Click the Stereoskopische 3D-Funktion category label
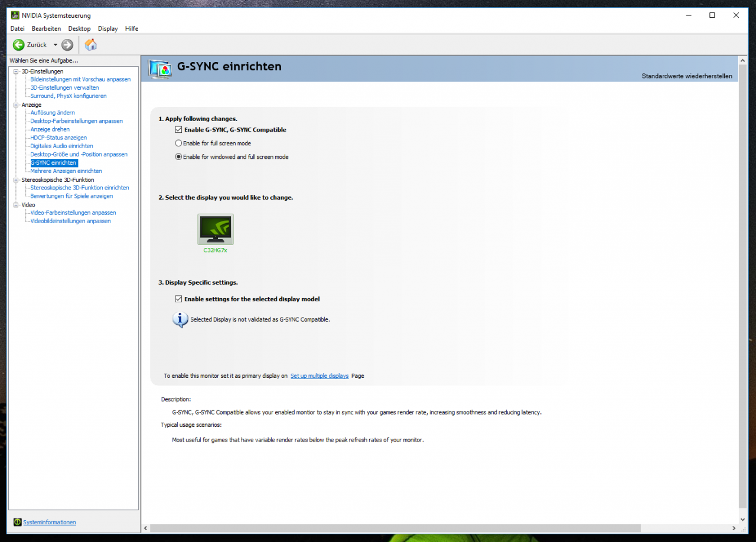 point(58,179)
